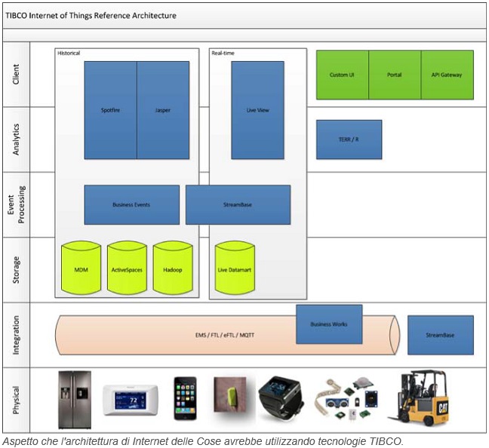Click the Physical layer label
This screenshot has height=448, width=489.
[16, 400]
